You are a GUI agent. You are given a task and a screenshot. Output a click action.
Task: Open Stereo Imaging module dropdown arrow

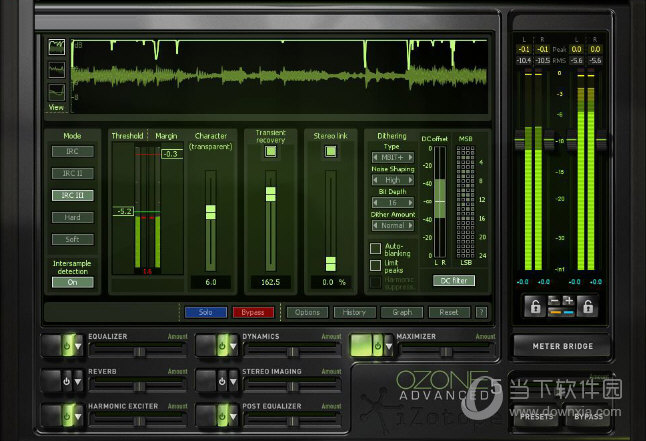tap(233, 382)
